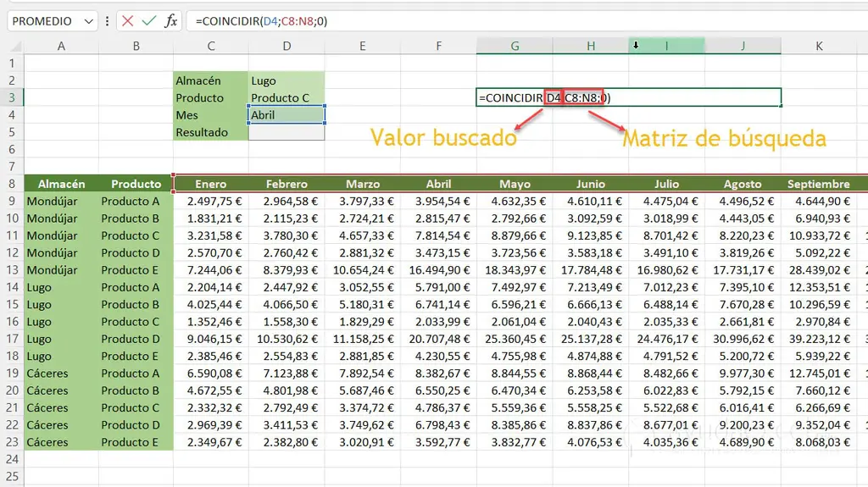The image size is (868, 487).
Task: Click the Lugo cell next to Almacén label
Action: click(287, 80)
